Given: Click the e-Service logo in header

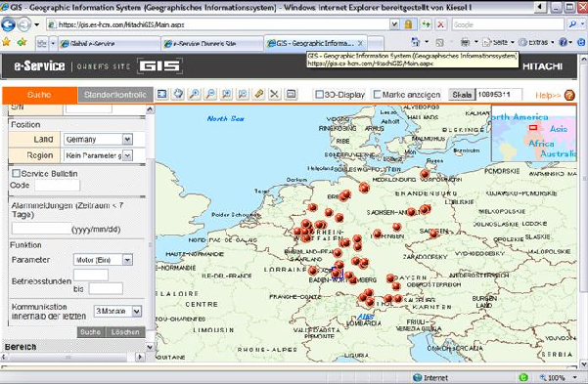Looking at the screenshot, I should 39,65.
